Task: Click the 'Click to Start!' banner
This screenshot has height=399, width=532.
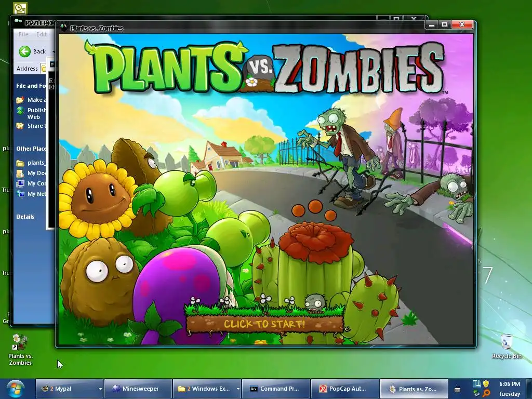Action: click(264, 324)
